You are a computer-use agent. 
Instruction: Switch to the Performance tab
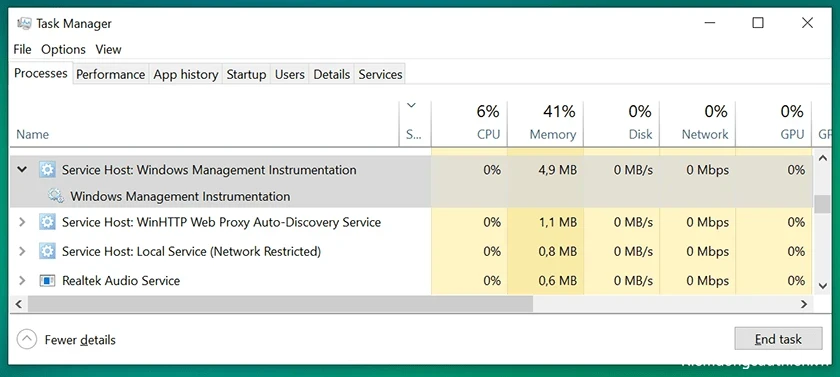tap(110, 74)
